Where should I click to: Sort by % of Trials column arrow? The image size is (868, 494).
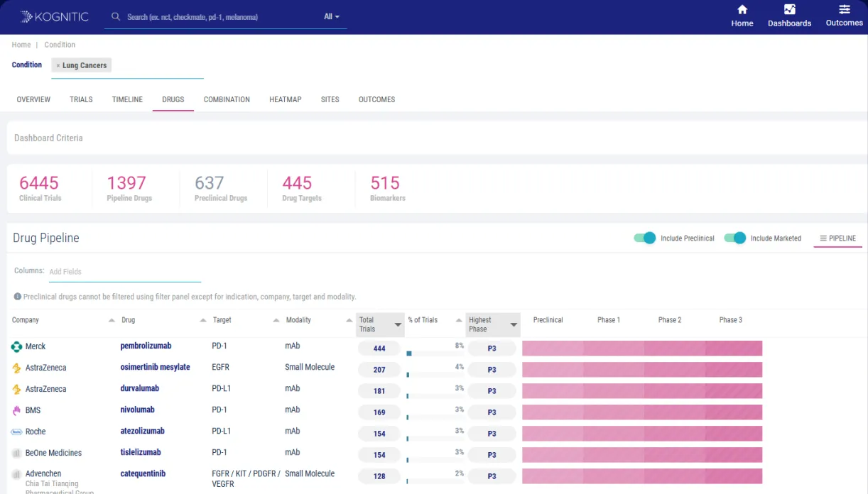click(459, 320)
